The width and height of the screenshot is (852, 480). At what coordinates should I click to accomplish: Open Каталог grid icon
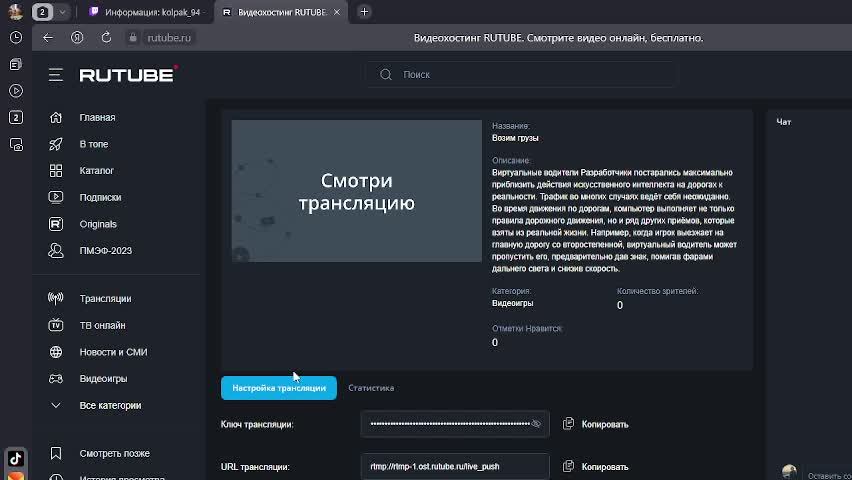point(55,171)
